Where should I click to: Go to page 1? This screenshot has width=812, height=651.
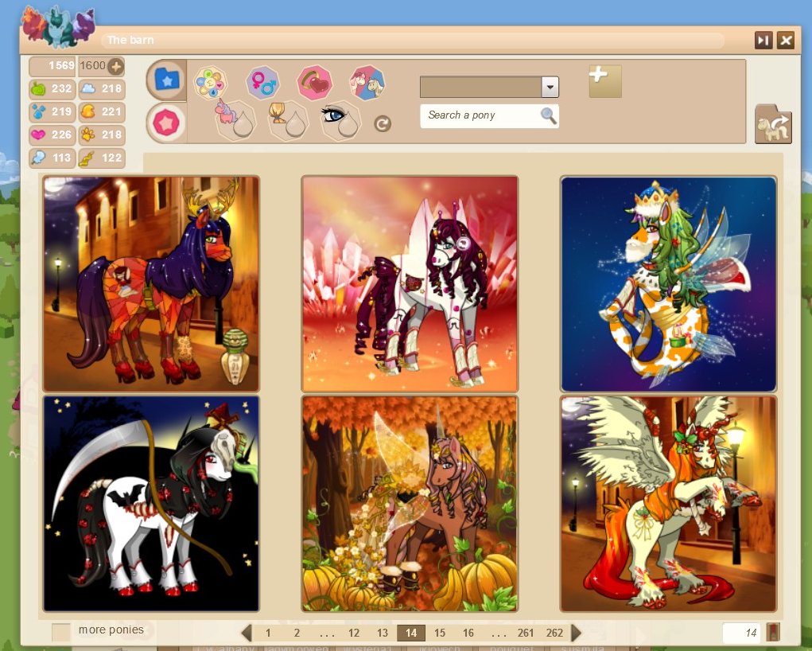pyautogui.click(x=268, y=633)
